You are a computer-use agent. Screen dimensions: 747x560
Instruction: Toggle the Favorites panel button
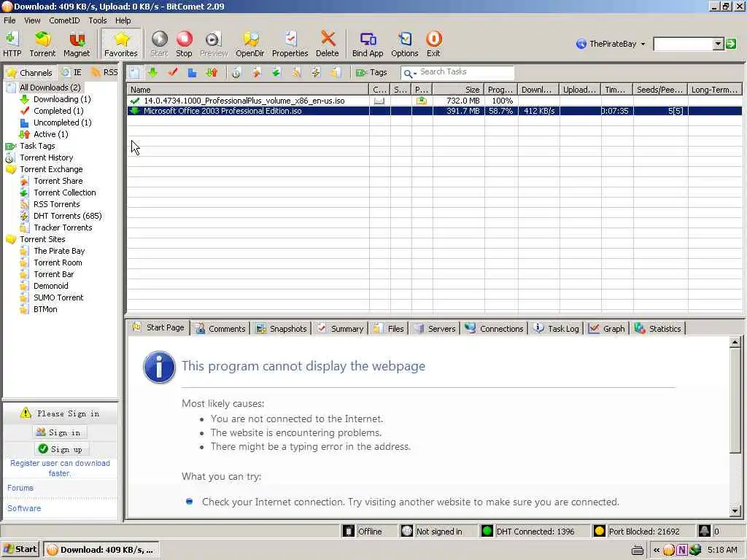point(121,44)
